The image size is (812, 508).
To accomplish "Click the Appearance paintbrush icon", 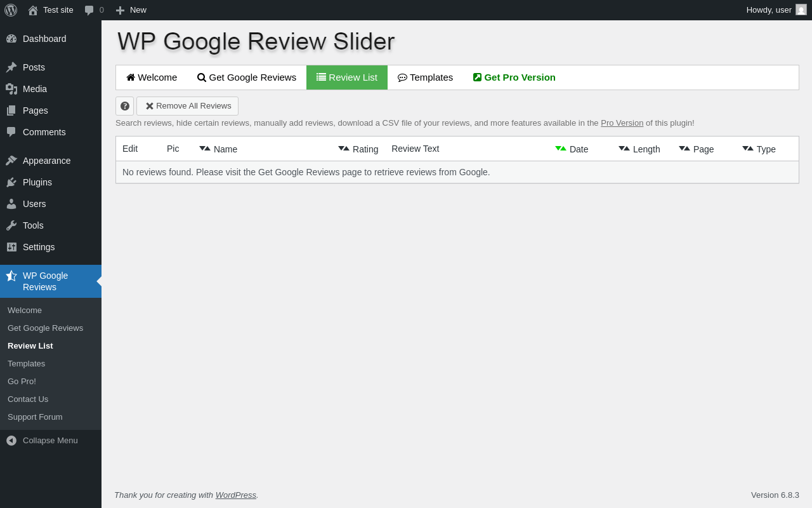I will pos(11,161).
